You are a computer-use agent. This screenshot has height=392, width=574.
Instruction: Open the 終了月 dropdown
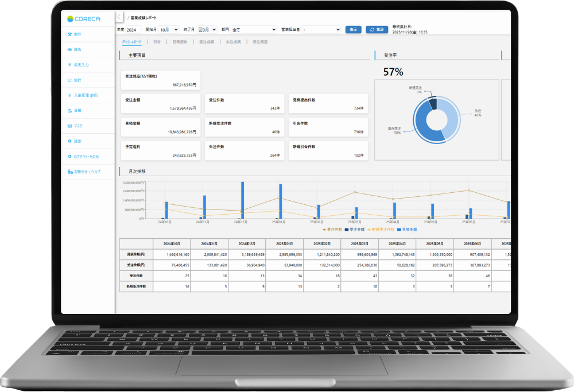click(207, 29)
